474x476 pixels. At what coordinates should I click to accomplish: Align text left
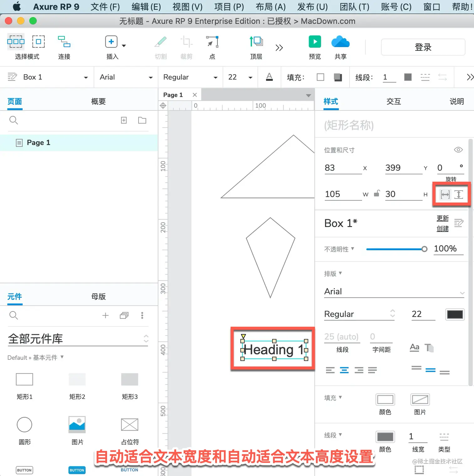[330, 370]
